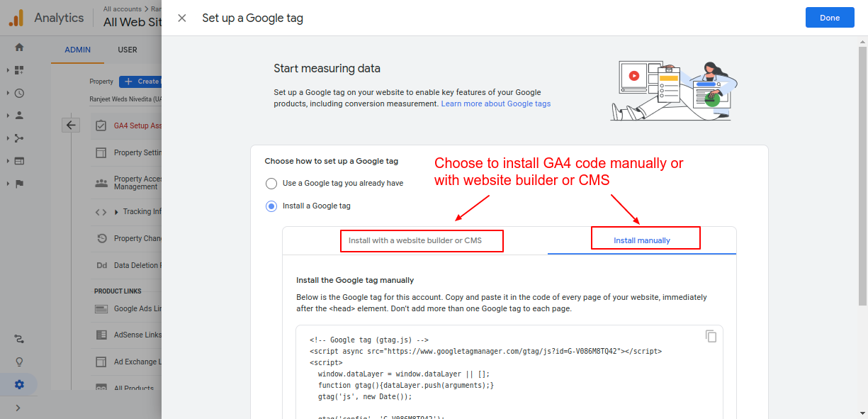Copy the Google tag code snippet
The width and height of the screenshot is (868, 419).
tap(711, 337)
